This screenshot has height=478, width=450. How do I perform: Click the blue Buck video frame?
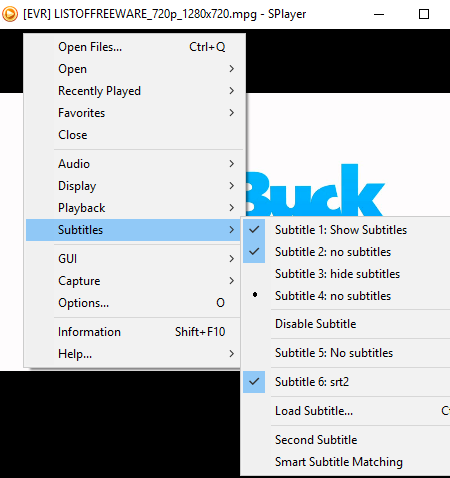[x=315, y=190]
